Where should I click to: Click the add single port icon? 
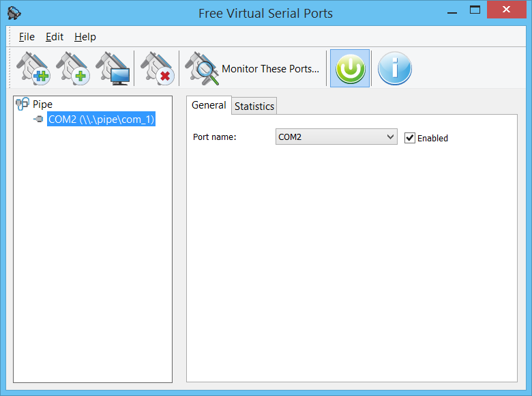(x=73, y=68)
